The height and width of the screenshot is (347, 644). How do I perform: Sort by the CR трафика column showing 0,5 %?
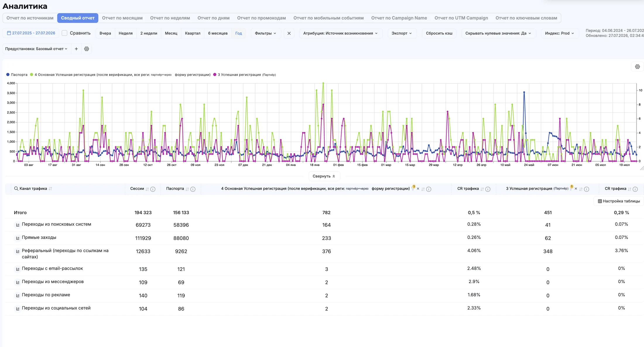tap(482, 189)
